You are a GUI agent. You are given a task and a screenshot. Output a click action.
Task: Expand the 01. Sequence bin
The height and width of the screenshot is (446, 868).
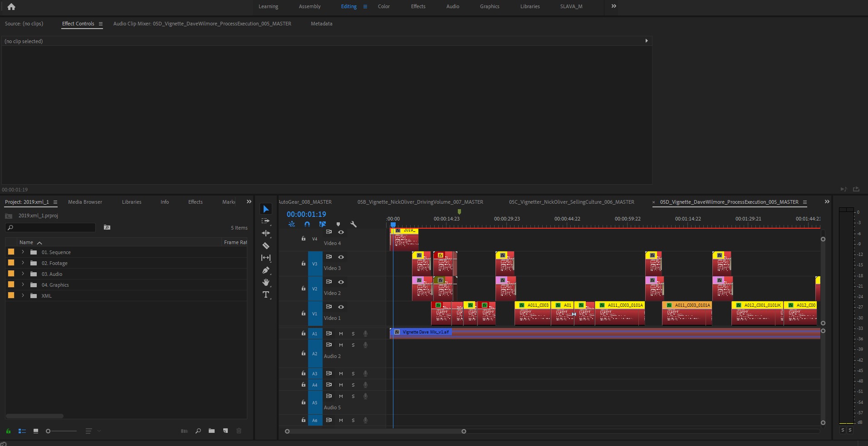coord(23,252)
